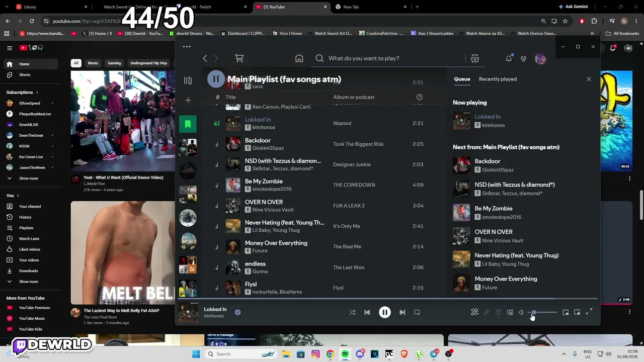Open the Friend Activity icon

click(x=523, y=58)
